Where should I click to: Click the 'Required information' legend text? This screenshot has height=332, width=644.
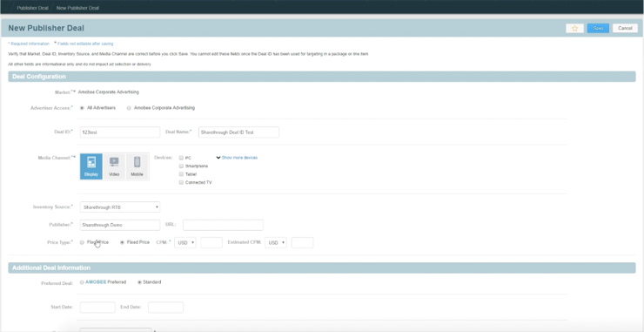[x=30, y=44]
